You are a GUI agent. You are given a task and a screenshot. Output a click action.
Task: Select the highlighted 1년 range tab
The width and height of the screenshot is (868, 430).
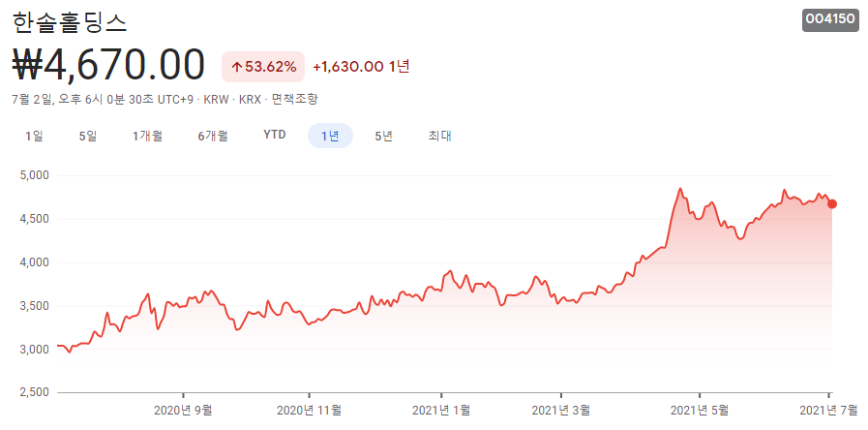330,136
